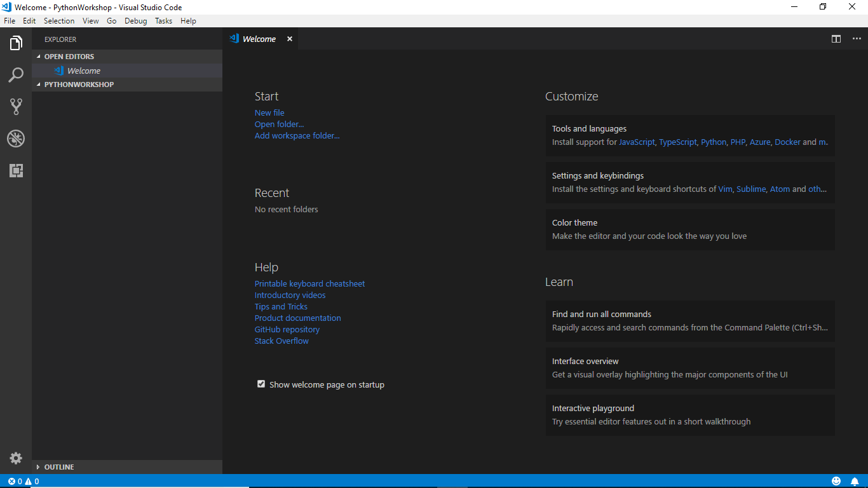Open the notifications bell icon

(x=855, y=481)
